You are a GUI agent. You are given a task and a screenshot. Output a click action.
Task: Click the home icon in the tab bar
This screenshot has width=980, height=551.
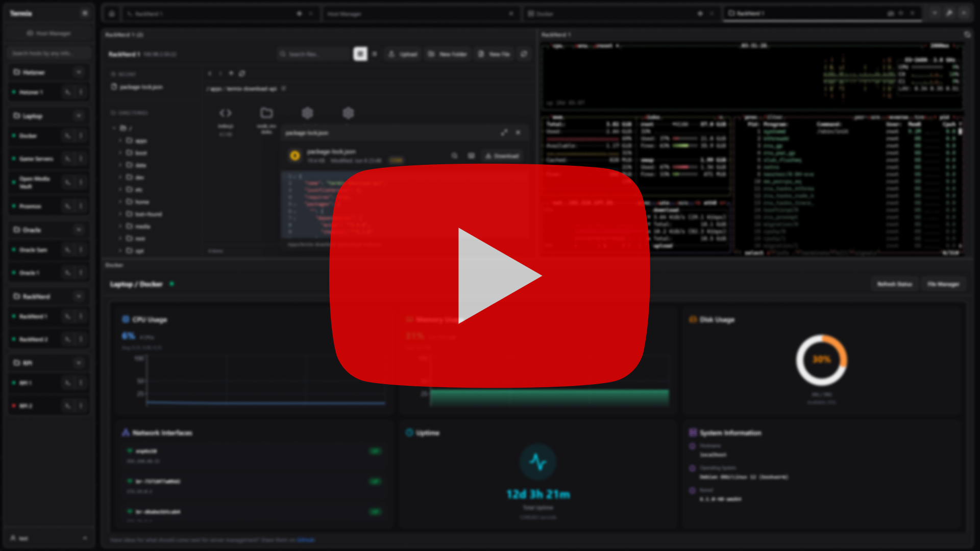pos(112,14)
